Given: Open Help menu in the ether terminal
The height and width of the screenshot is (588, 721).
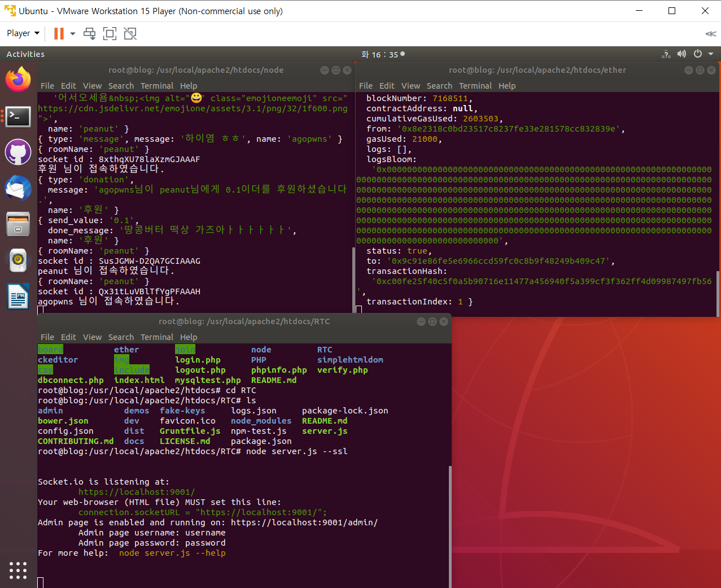Looking at the screenshot, I should [x=507, y=86].
